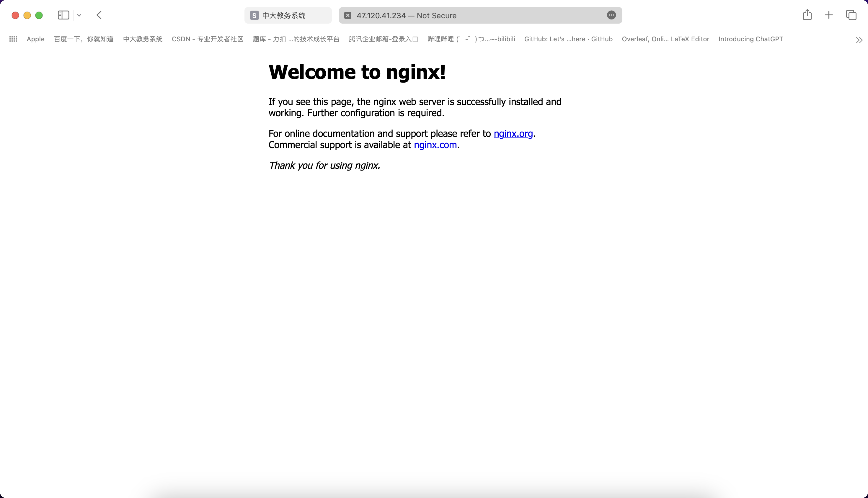
Task: Open the nginx.org link
Action: (513, 133)
